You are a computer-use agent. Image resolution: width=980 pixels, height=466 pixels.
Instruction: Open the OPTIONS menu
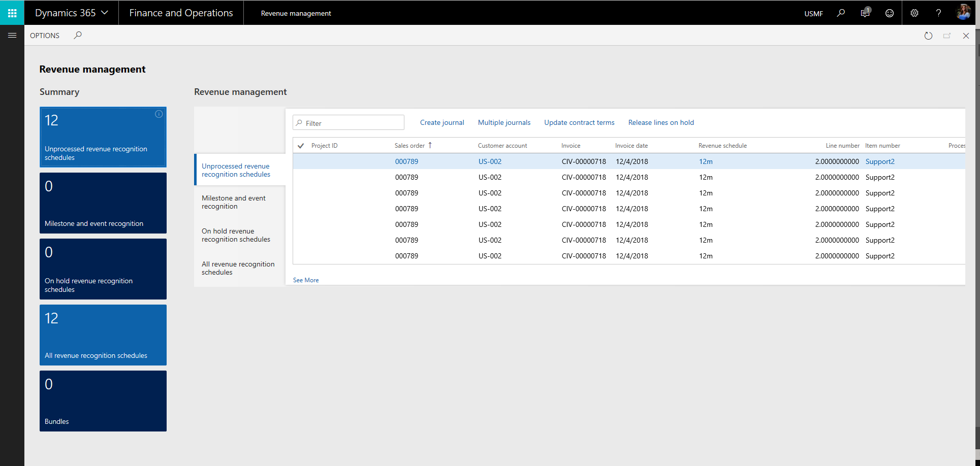[x=45, y=36]
